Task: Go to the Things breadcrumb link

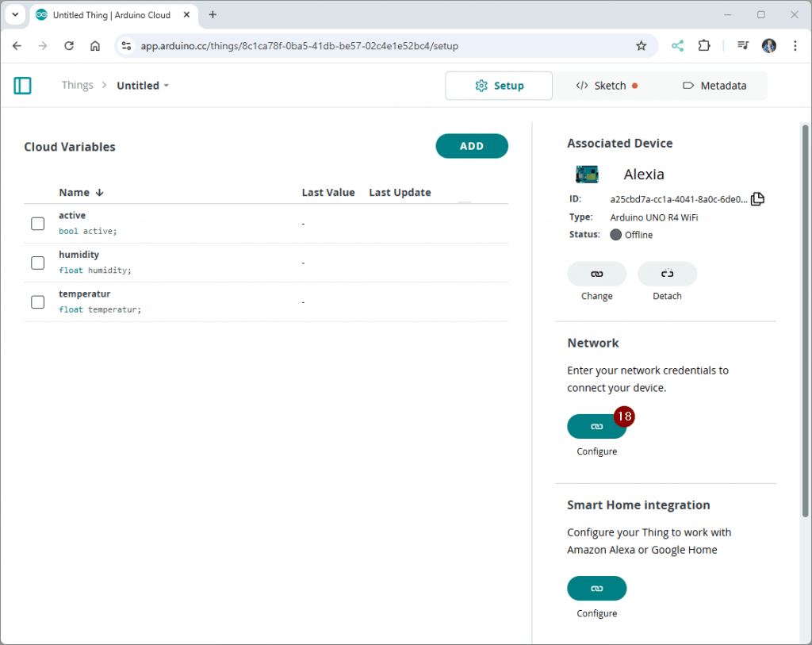Action: [77, 86]
